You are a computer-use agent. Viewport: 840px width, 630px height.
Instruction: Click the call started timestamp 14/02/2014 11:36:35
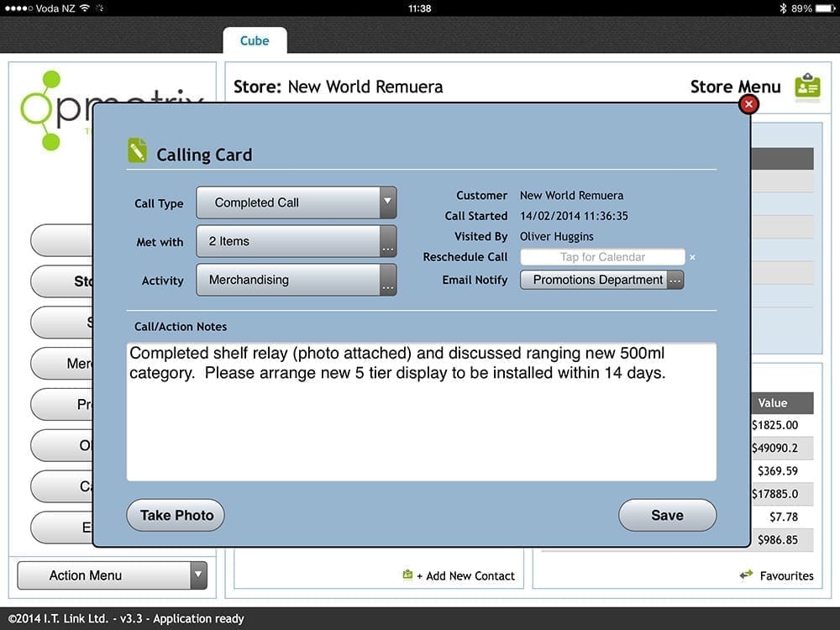[x=574, y=216]
